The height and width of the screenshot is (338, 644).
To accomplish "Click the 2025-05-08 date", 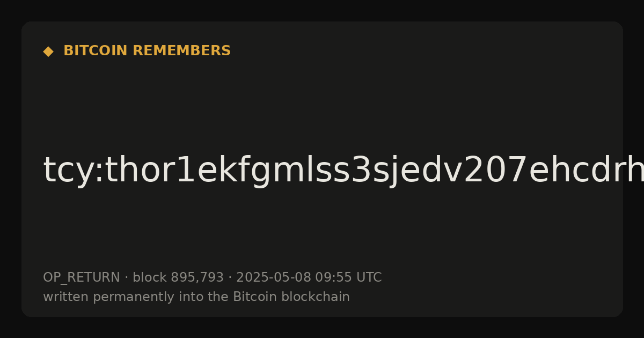I will click(x=274, y=278).
